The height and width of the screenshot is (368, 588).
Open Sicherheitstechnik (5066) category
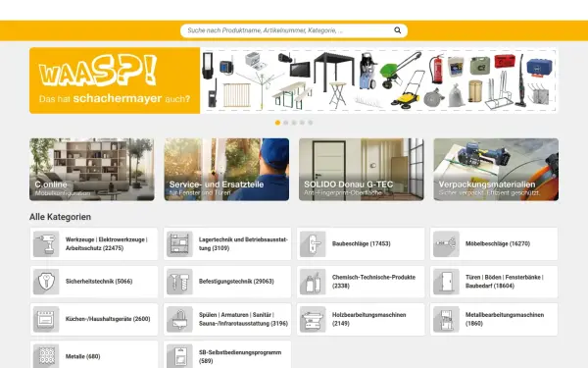click(94, 282)
